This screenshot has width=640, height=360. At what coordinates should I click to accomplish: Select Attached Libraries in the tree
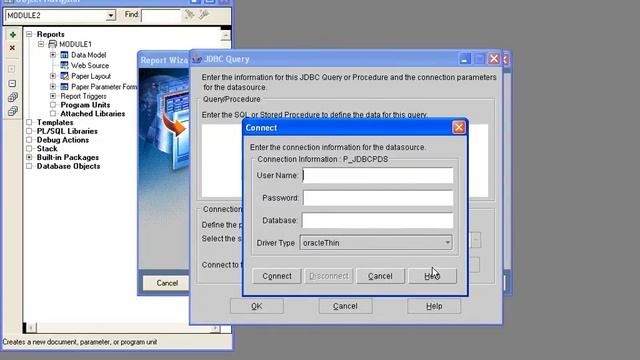coord(93,114)
